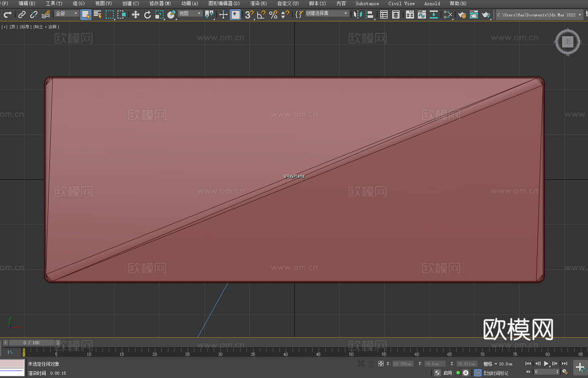Toggle the Ribbon display icon
This screenshot has height=378, width=588.
click(x=410, y=14)
